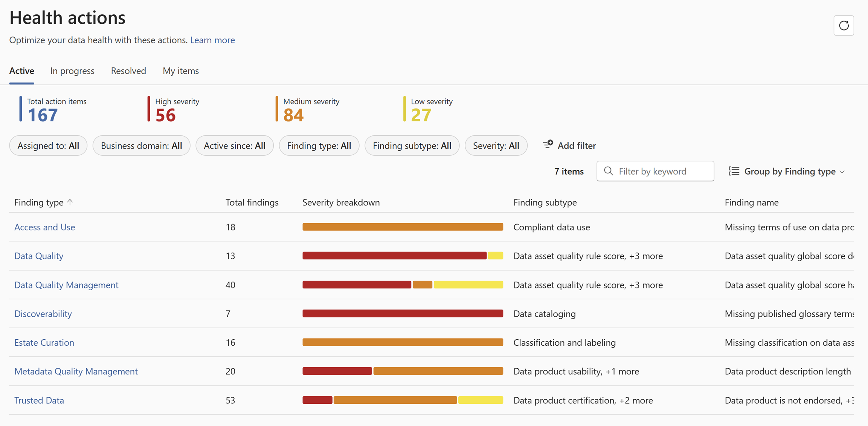Click 'Data product certification, +2 more' cell
Viewport: 868px width, 426px height.
(583, 400)
